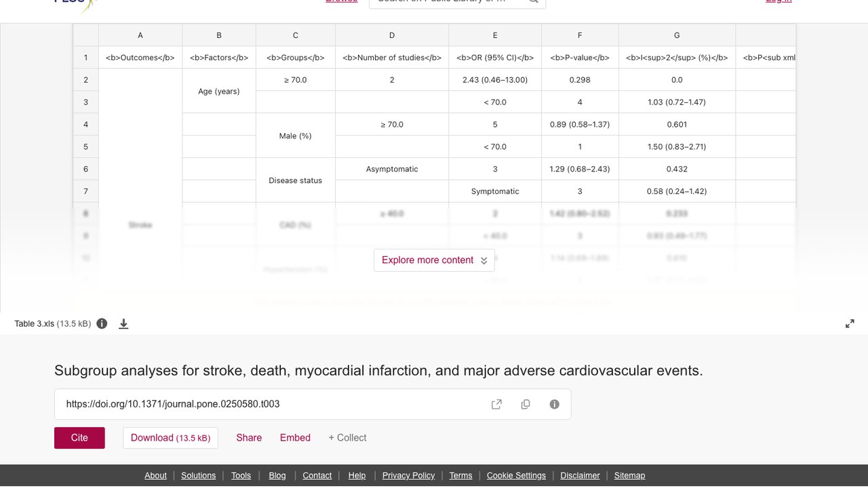This screenshot has height=488, width=868.
Task: Open the Share option
Action: pyautogui.click(x=249, y=438)
